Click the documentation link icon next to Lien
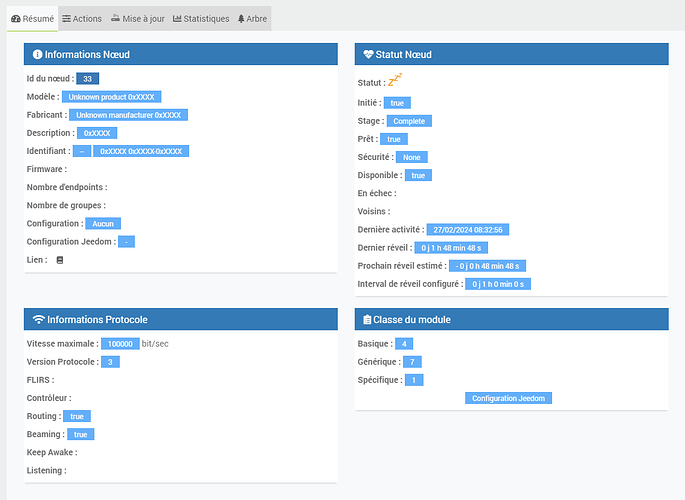The width and height of the screenshot is (685, 500). (x=60, y=260)
